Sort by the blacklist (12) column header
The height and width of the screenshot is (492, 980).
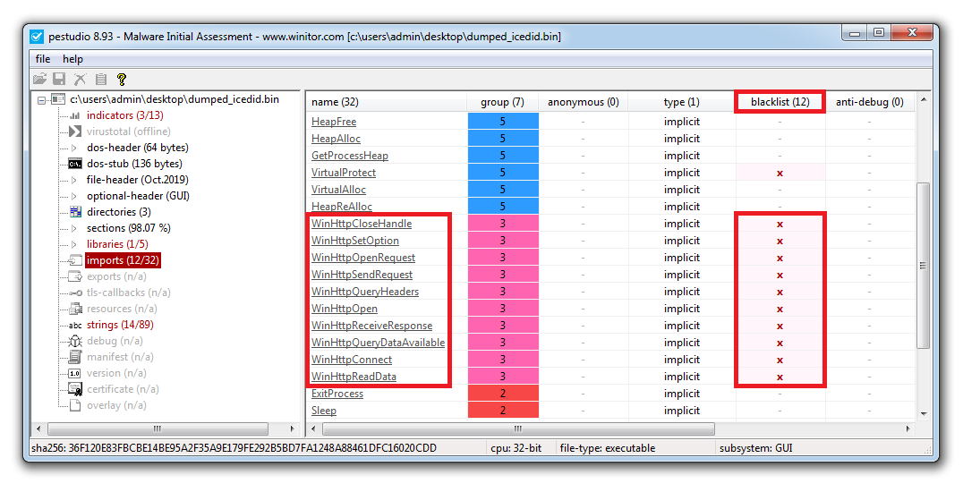click(x=780, y=102)
